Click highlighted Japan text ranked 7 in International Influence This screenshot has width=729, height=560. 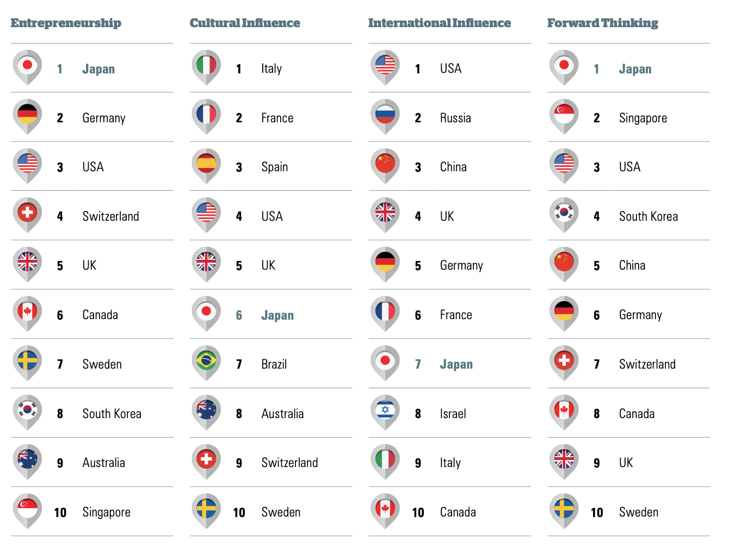point(456,364)
